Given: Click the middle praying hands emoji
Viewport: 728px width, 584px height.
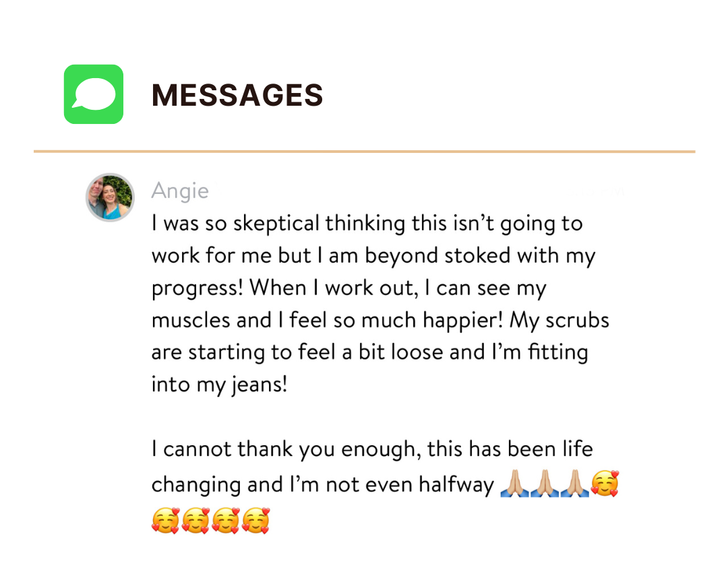Looking at the screenshot, I should pos(544,484).
